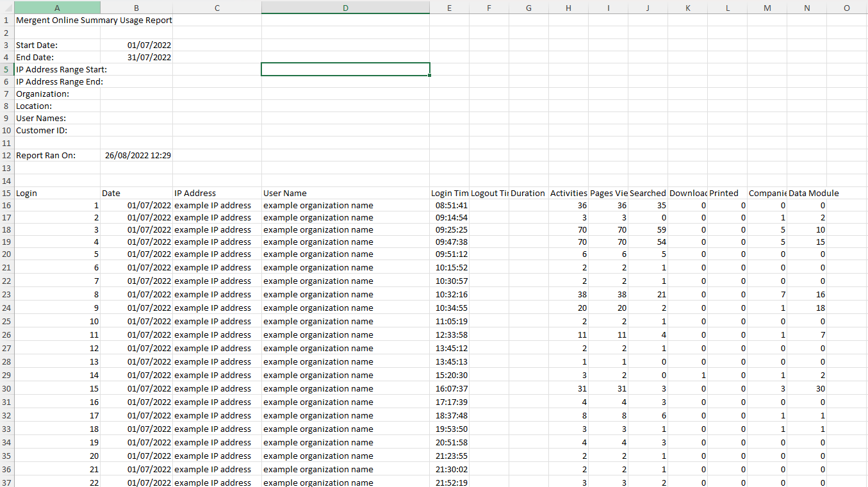Select column O header
The width and height of the screenshot is (868, 487).
tap(847, 8)
